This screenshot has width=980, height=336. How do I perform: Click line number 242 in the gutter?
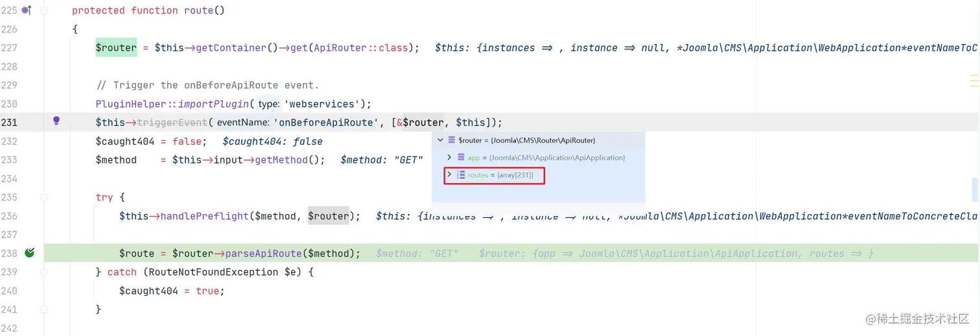pyautogui.click(x=9, y=328)
